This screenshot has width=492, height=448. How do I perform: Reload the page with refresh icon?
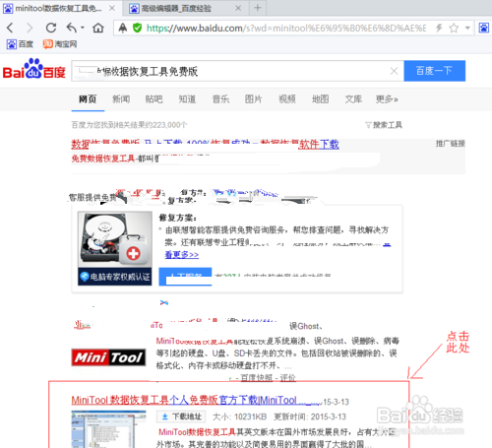[x=51, y=28]
